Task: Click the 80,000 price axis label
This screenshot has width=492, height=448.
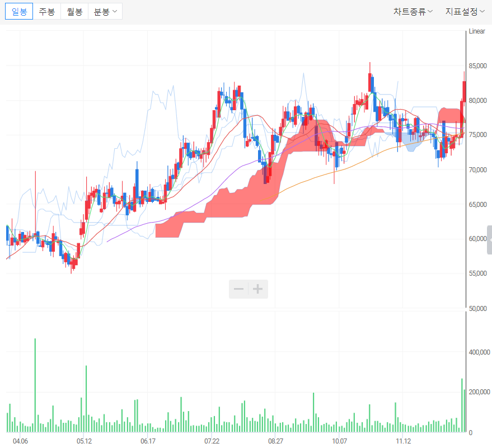Action: [x=477, y=100]
